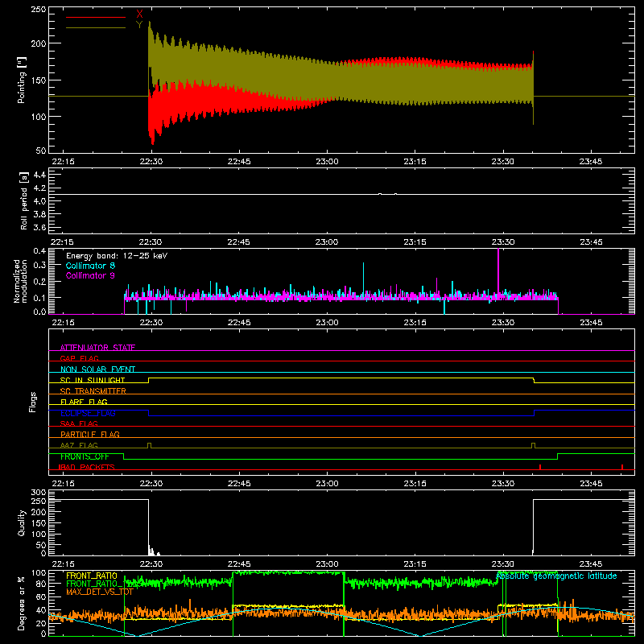Click the orange MAX_DET_VS_TOT legend label

tap(100, 592)
